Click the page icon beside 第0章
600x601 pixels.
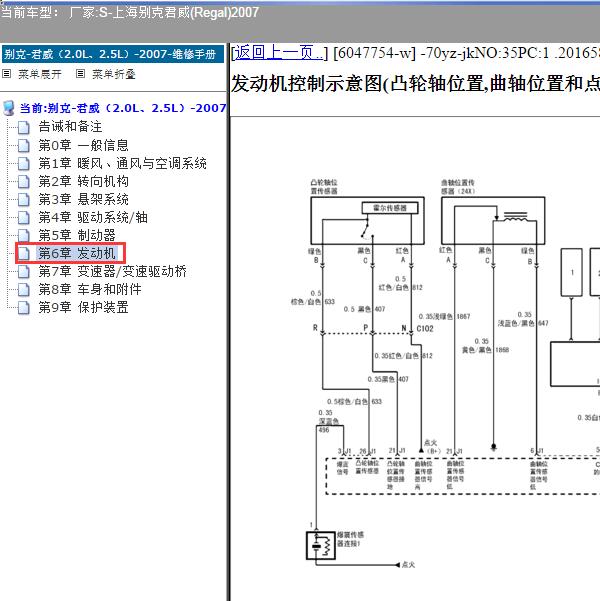(23, 146)
